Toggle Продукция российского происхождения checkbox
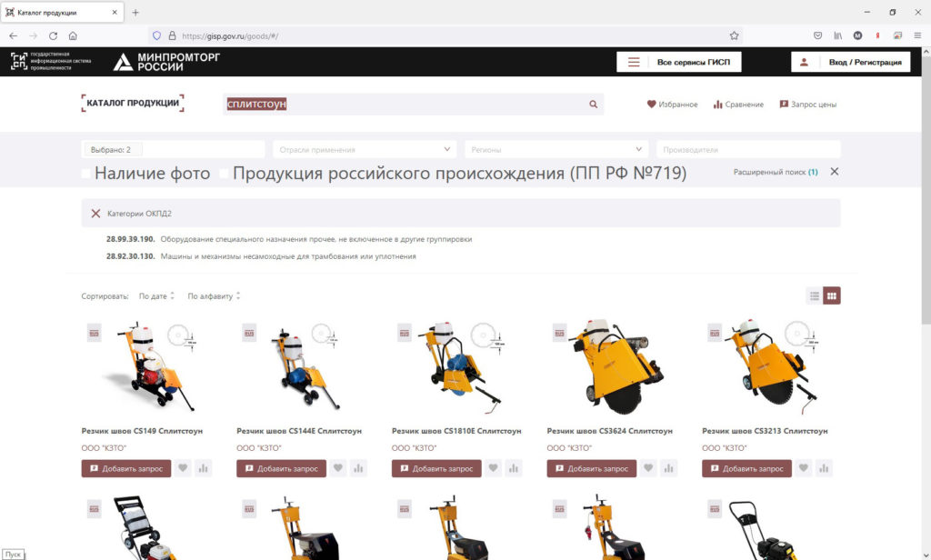Image resolution: width=931 pixels, height=560 pixels. 224,174
